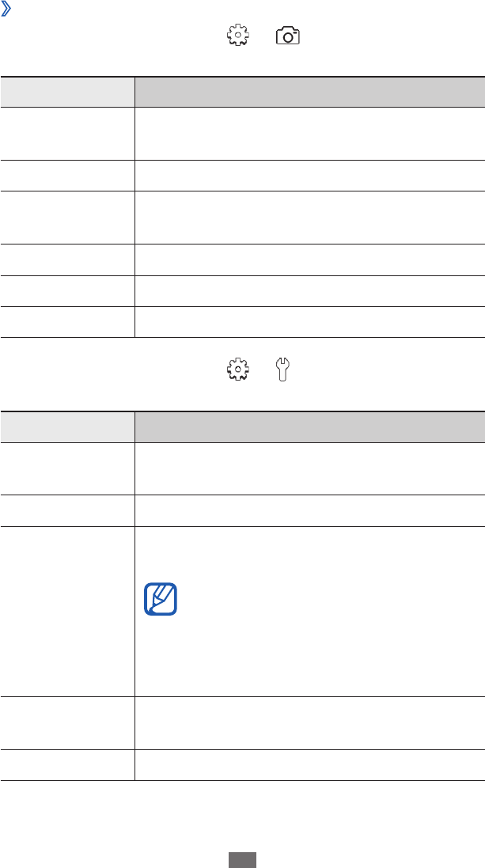The height and width of the screenshot is (868, 485).
Task: Click the right header cell of the lower table
Action: [309, 426]
